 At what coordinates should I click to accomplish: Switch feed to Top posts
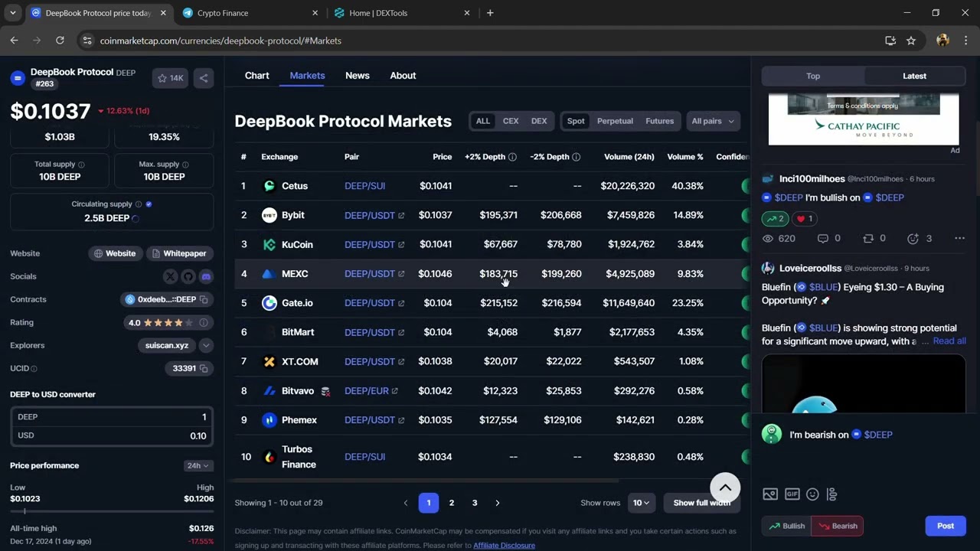[x=813, y=76]
